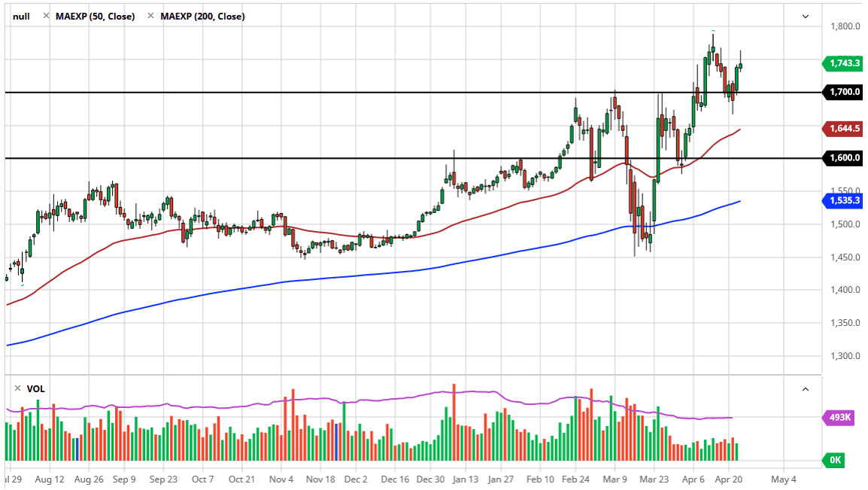Click the black 1,700.0 level label
The height and width of the screenshot is (490, 868).
click(844, 93)
